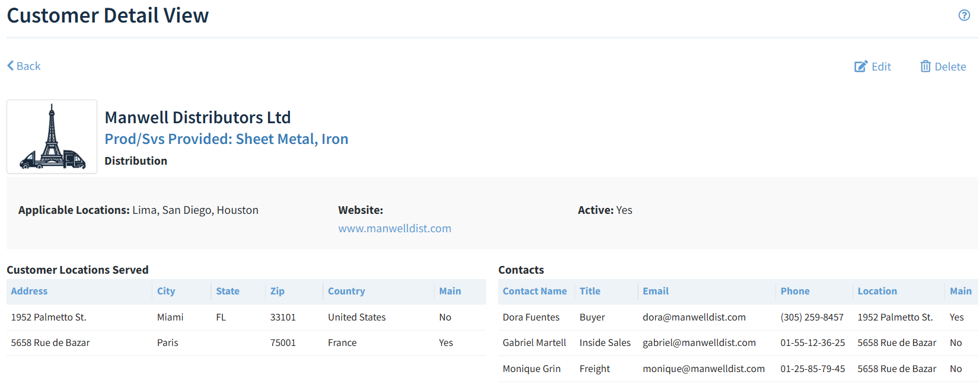
Task: Select the 1952 Palmetto St. address row
Action: pyautogui.click(x=49, y=318)
